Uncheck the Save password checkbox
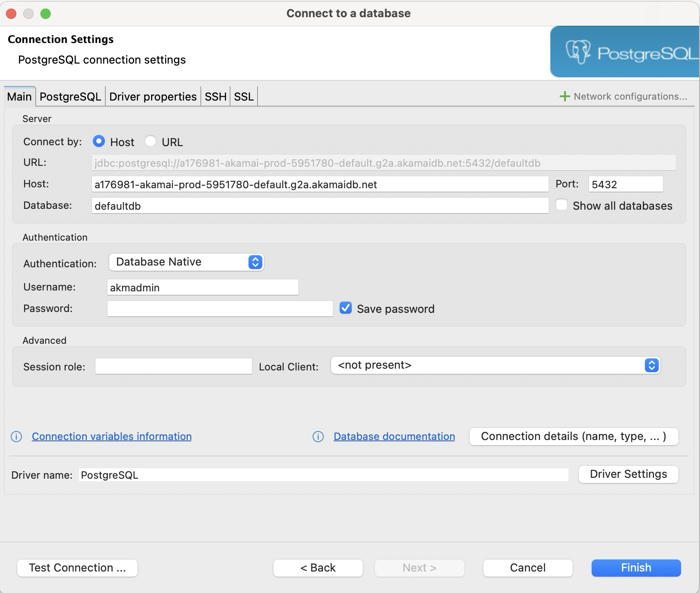The width and height of the screenshot is (700, 593). (346, 308)
